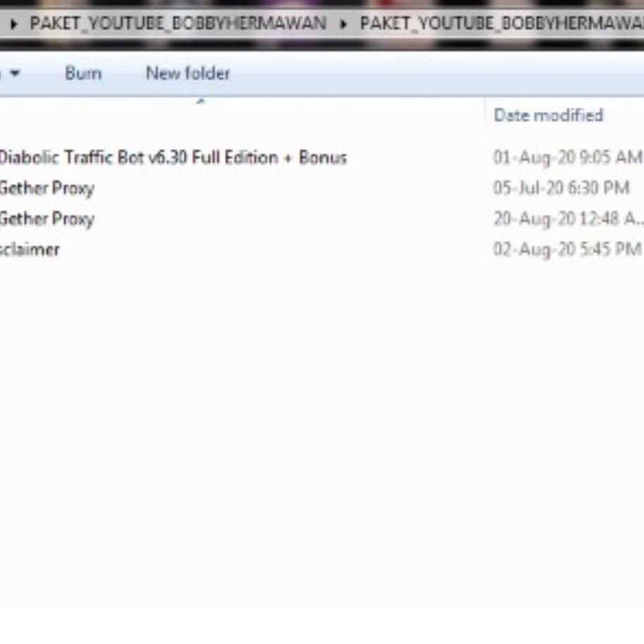The width and height of the screenshot is (644, 644).
Task: Expand arrow between the two PAKET breadcrumbs
Action: (344, 24)
